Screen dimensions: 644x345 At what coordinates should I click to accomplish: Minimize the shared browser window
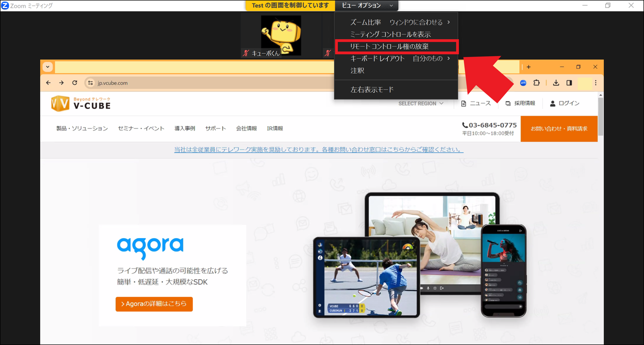(562, 67)
